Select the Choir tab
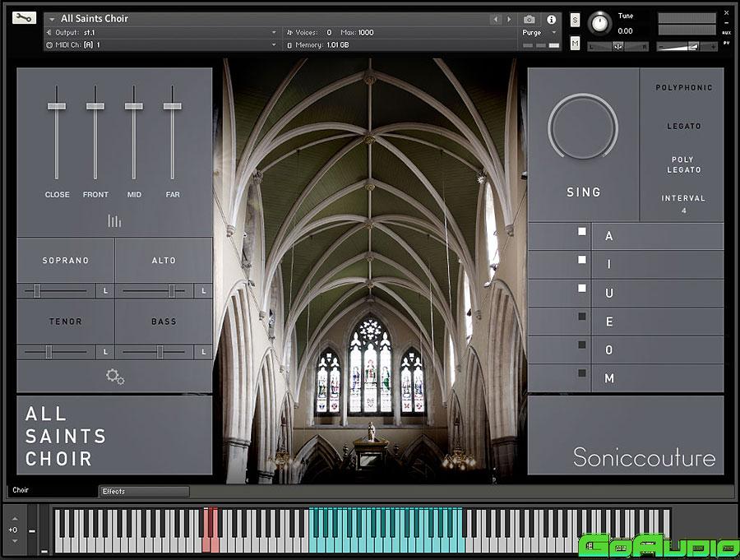 (21, 490)
